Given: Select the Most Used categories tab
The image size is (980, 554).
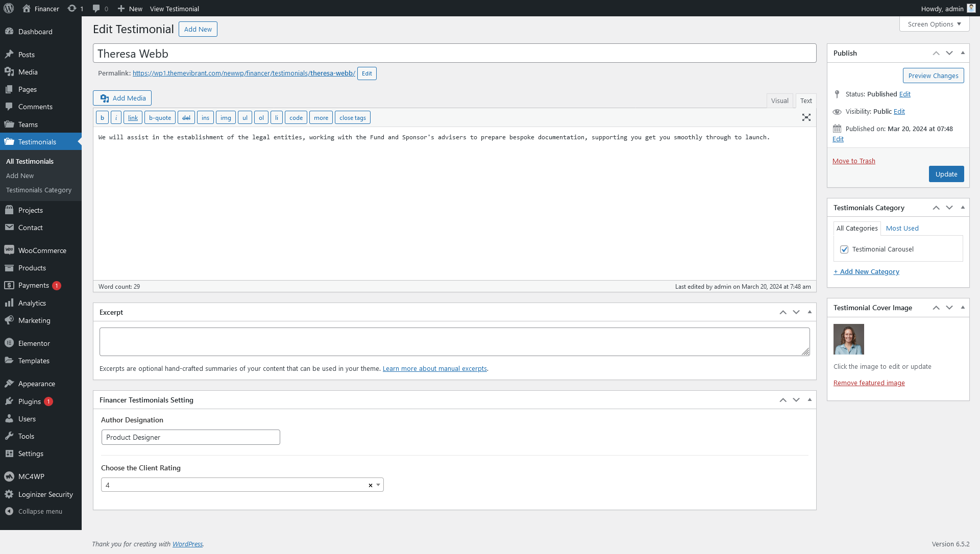Looking at the screenshot, I should pyautogui.click(x=902, y=228).
